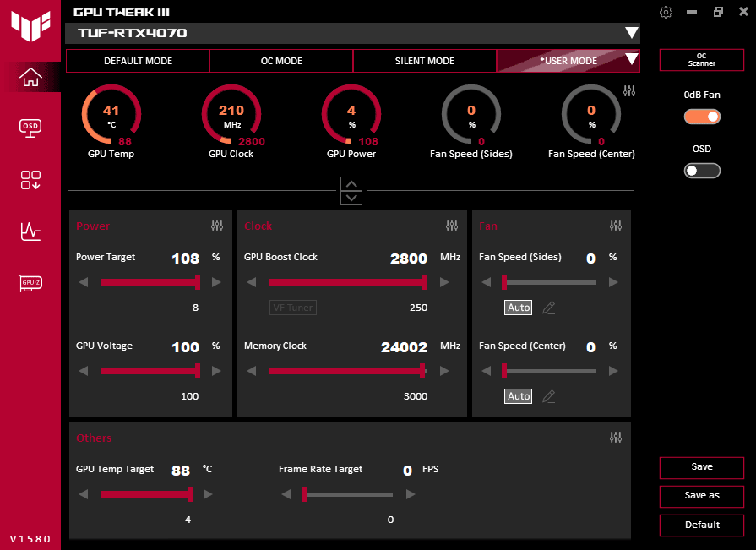
Task: Increase Fan Speed (Sides) with right arrow
Action: point(613,282)
